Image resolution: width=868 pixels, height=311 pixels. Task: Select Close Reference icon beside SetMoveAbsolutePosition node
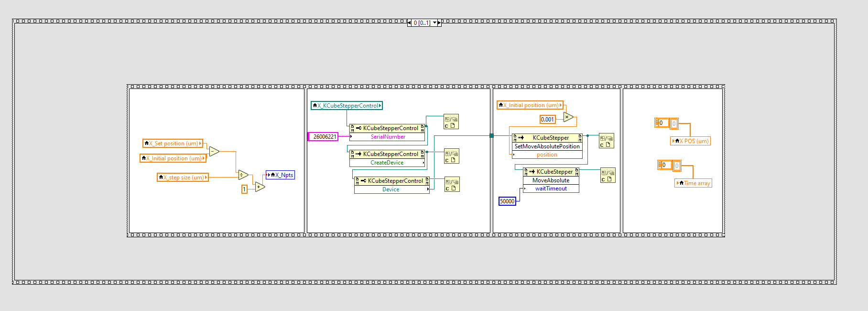(x=607, y=141)
